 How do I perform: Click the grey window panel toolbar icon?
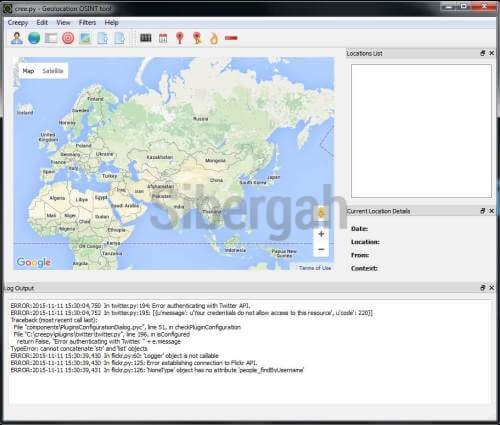[x=51, y=38]
